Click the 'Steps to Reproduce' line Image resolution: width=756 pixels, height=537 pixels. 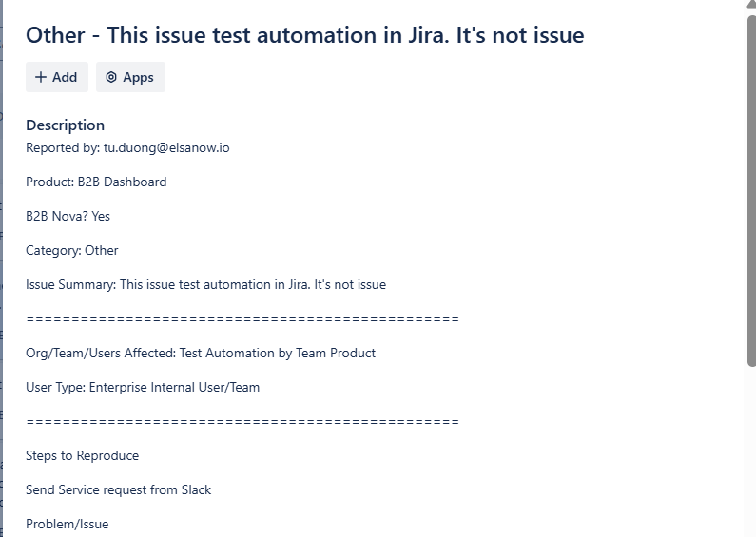coord(83,455)
